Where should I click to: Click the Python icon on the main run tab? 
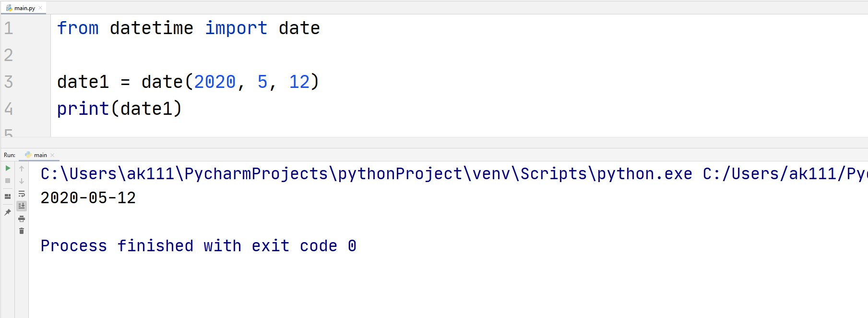tap(29, 155)
